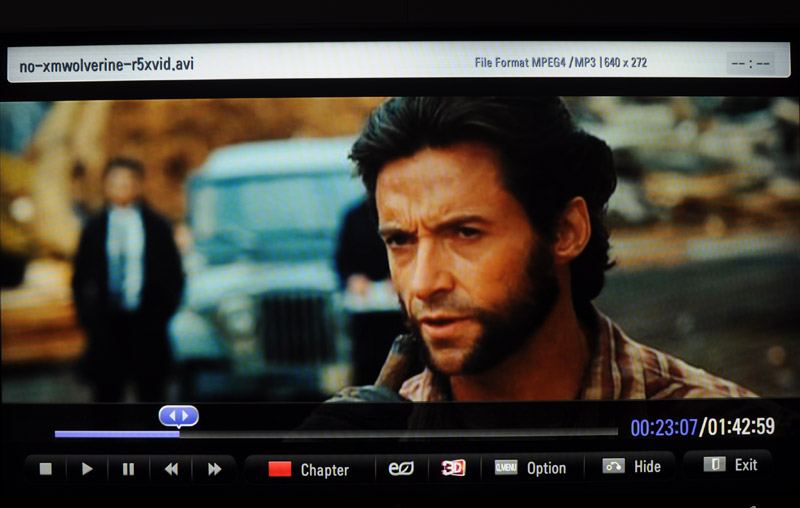Open the Q.MENU Option menu
The height and width of the screenshot is (508, 800).
pos(531,468)
